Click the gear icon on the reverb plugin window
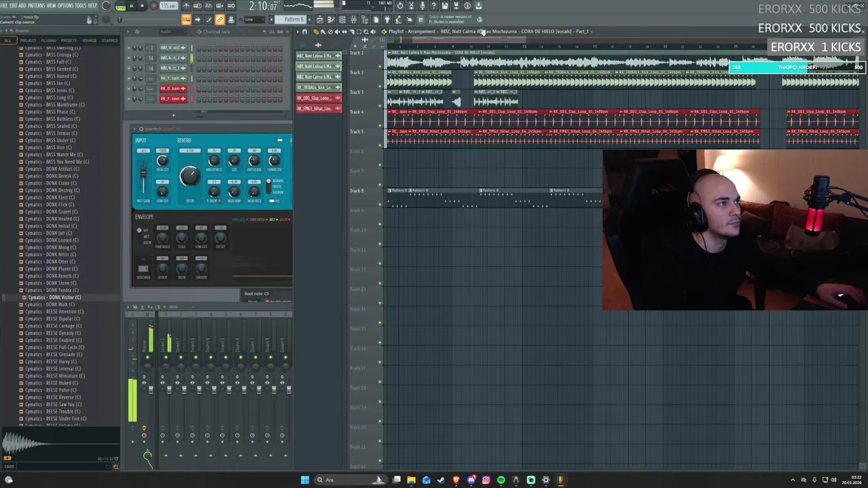This screenshot has width=868, height=488. tap(141, 129)
